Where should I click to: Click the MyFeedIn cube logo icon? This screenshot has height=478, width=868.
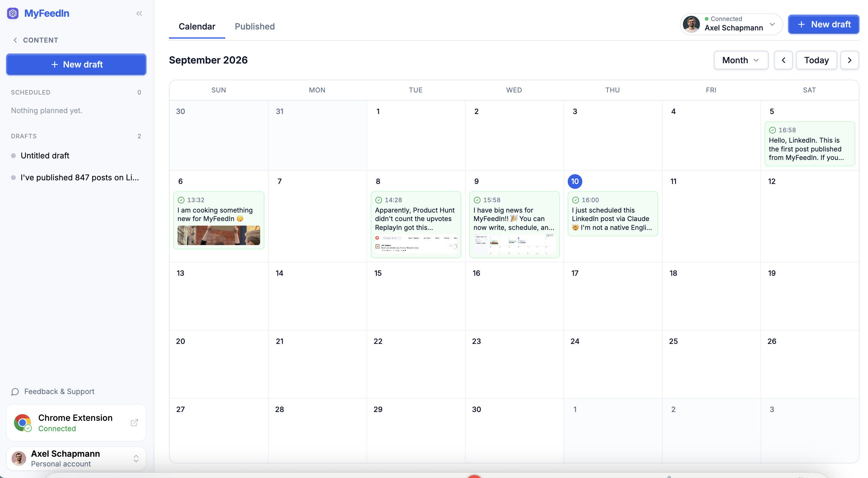pyautogui.click(x=13, y=13)
